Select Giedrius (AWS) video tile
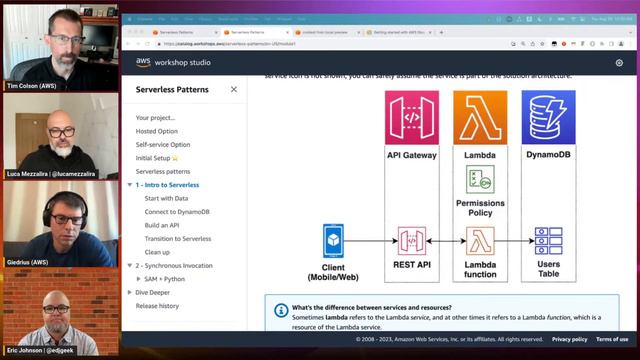The image size is (640, 360). 61,224
